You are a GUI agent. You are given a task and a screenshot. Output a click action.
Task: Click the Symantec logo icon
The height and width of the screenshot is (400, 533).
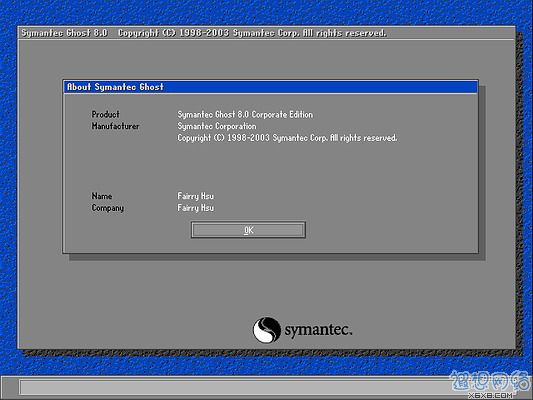pos(266,329)
